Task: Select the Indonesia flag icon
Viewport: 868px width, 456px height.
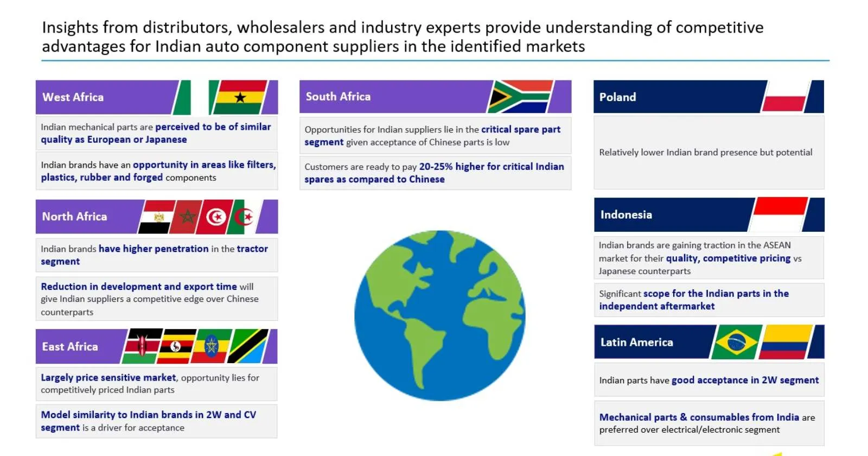Action: click(778, 214)
